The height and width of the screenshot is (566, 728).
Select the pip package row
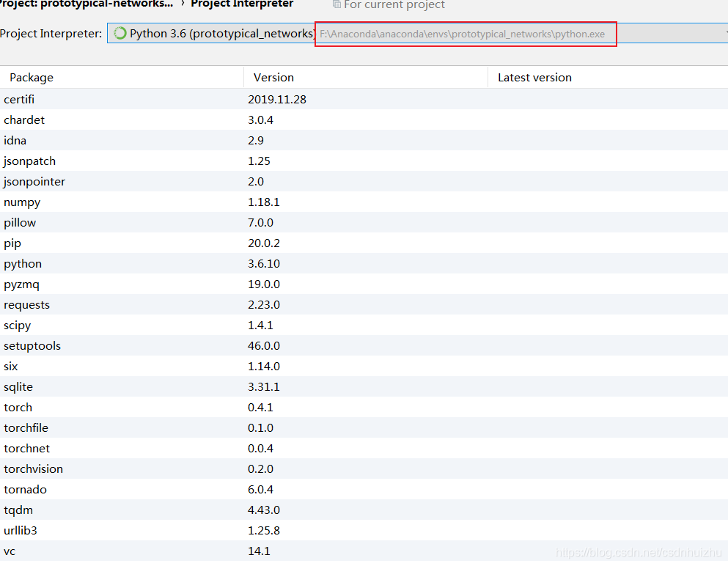tap(364, 243)
